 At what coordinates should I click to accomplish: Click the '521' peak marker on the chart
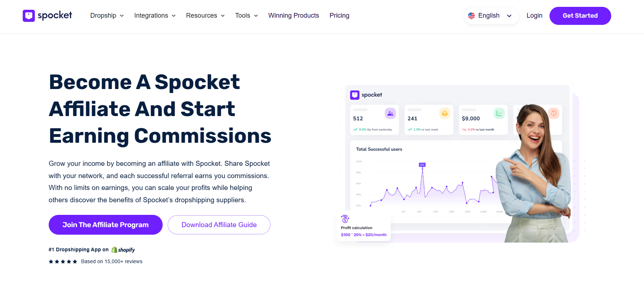point(422,165)
